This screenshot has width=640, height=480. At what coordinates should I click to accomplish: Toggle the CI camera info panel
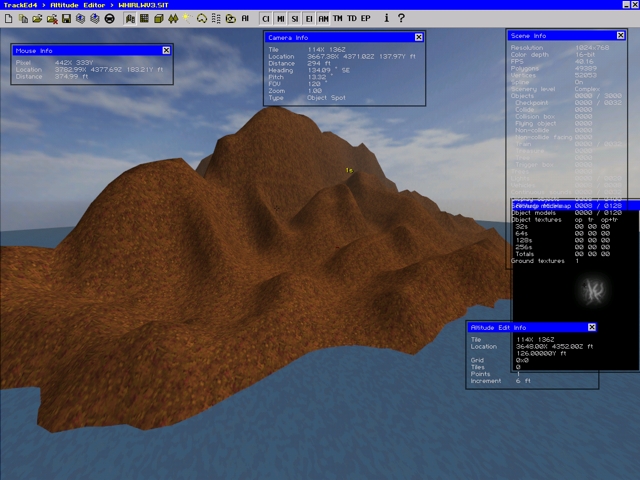[x=266, y=19]
